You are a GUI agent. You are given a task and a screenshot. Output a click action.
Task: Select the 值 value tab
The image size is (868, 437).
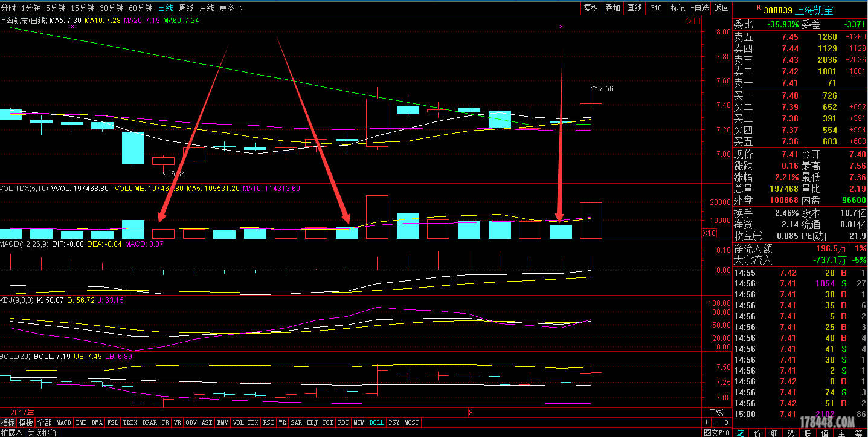(x=825, y=433)
